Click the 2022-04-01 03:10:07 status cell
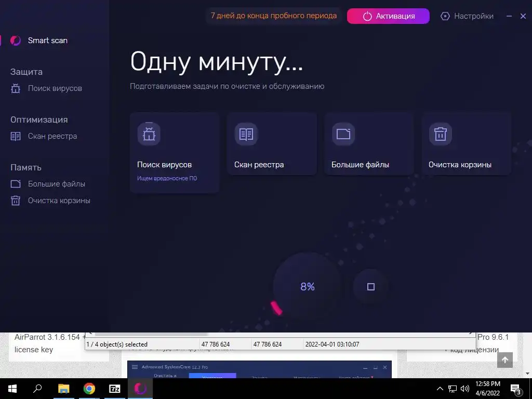Screen dimensions: 532x399 pos(332,344)
